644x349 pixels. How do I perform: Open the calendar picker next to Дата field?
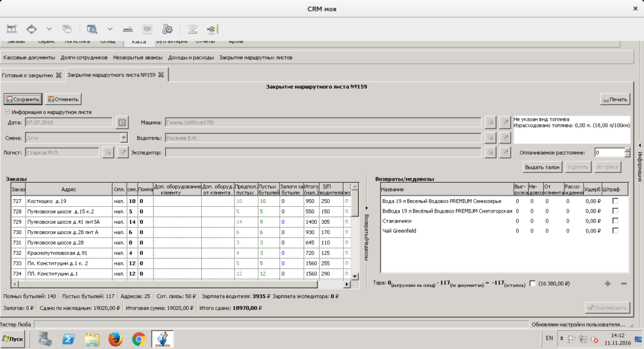pyautogui.click(x=122, y=123)
